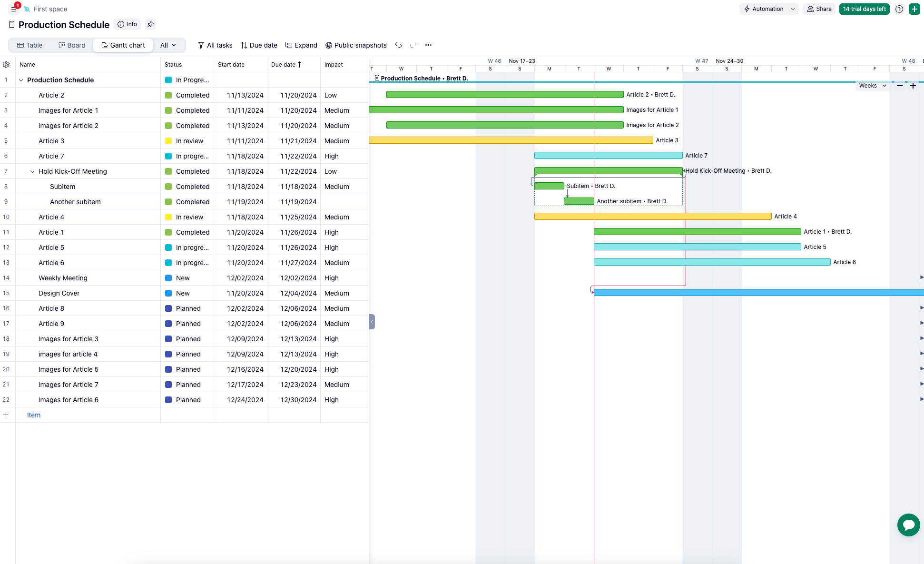
Task: Click the Redo icon in the toolbar
Action: click(413, 45)
